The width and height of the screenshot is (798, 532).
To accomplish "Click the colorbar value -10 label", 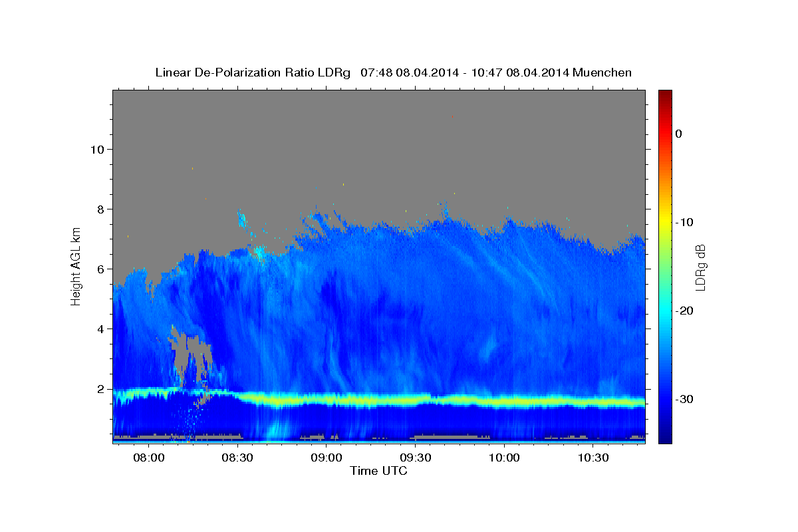I will pos(685,222).
